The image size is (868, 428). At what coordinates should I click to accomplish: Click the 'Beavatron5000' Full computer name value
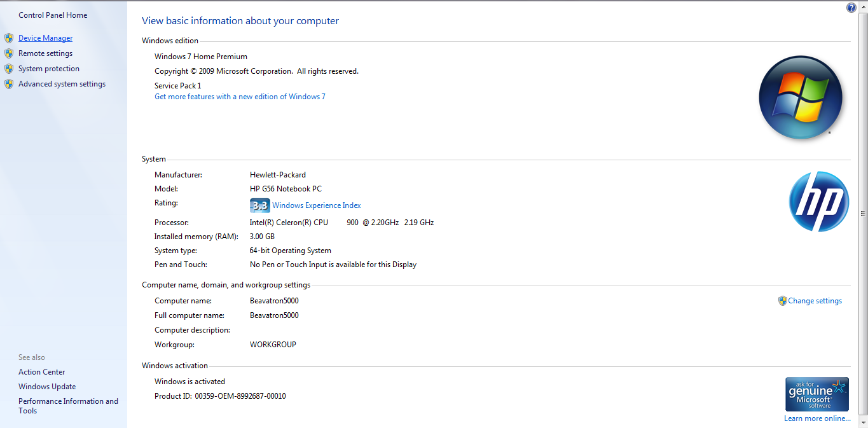point(274,315)
